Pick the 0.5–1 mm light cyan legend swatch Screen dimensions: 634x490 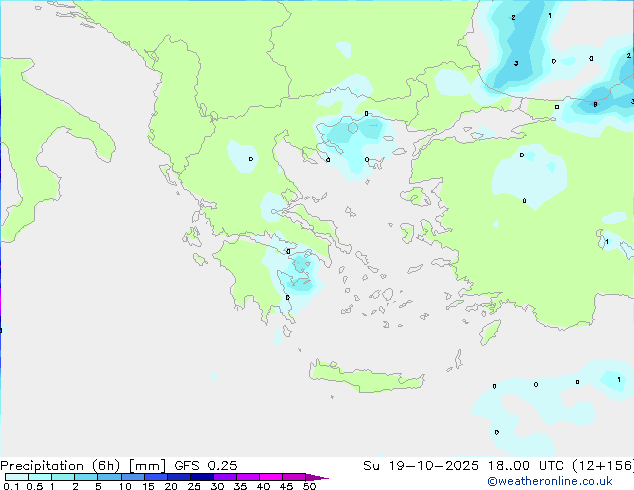[40, 477]
